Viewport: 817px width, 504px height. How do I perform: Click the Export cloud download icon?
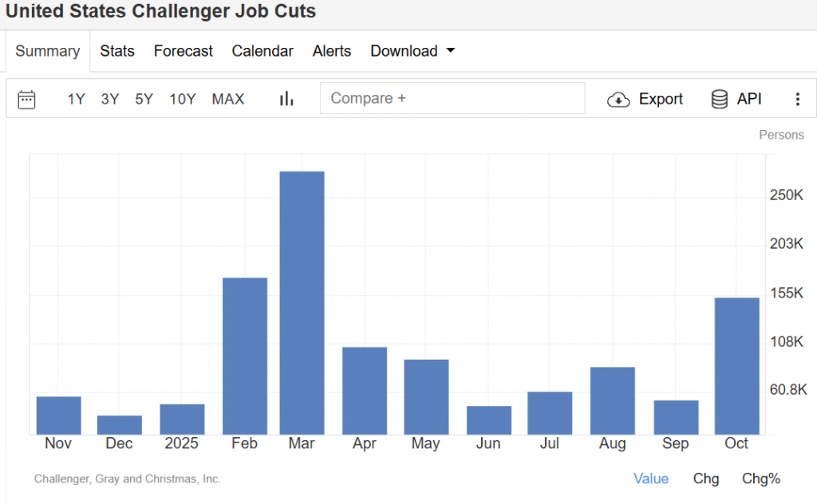click(618, 100)
